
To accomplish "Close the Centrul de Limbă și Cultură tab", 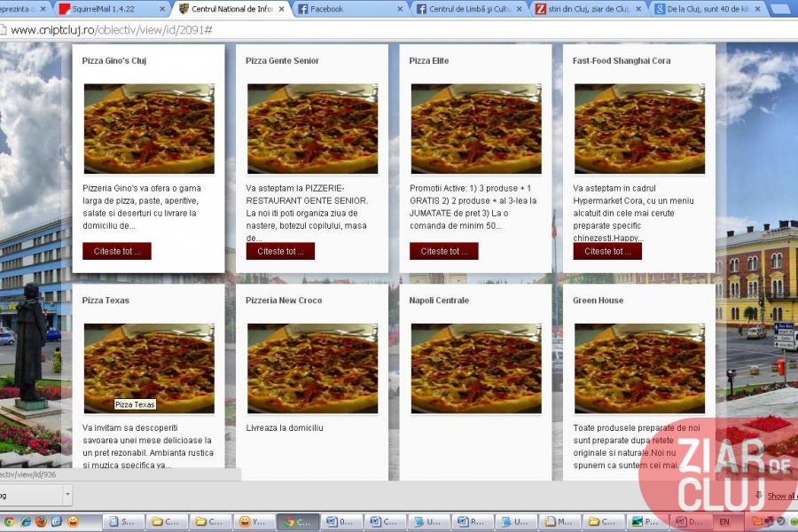I will point(519,9).
